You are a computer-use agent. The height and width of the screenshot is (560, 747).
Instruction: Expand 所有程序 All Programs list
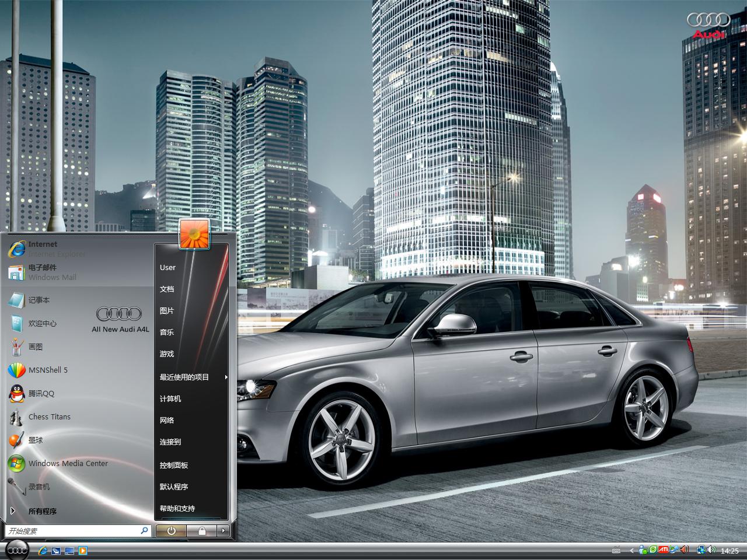[78, 511]
